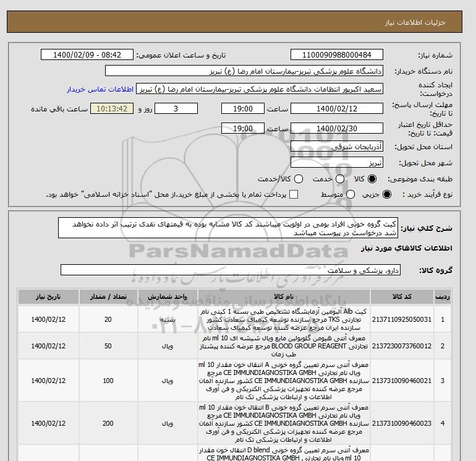This screenshot has width=476, height=461.
Task: Click the blood group A antiserum description
Action: [284, 381]
